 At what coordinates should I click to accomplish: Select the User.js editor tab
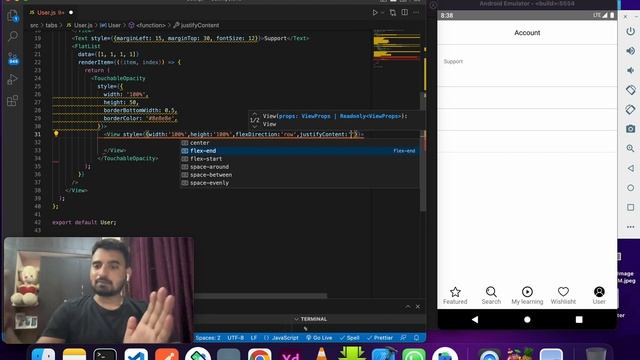pos(51,13)
